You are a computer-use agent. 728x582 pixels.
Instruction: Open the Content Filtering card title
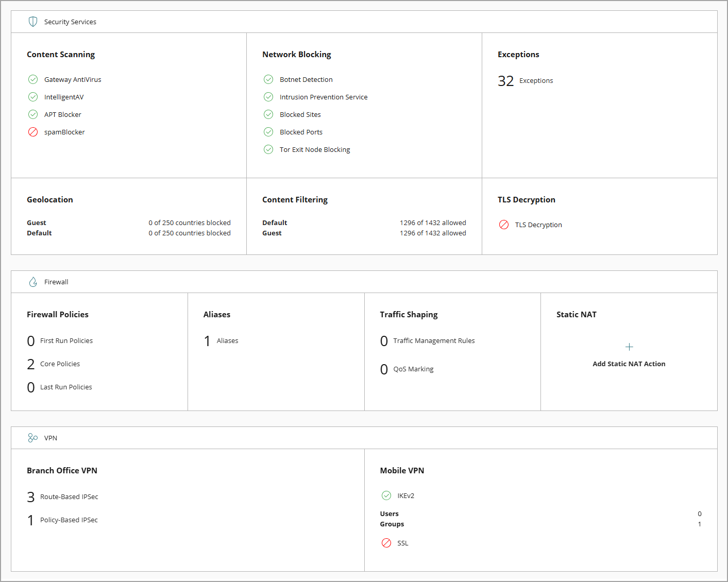(295, 199)
